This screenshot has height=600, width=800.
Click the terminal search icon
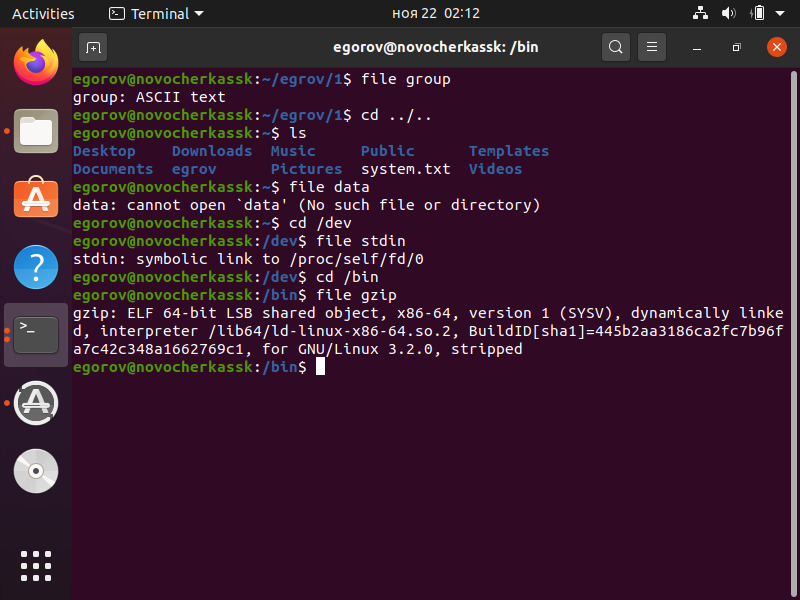click(x=615, y=47)
